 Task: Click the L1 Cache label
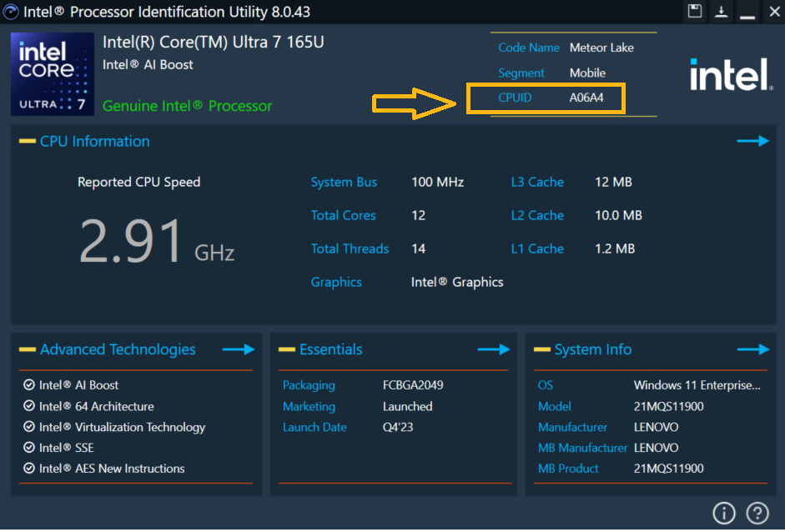coord(537,248)
